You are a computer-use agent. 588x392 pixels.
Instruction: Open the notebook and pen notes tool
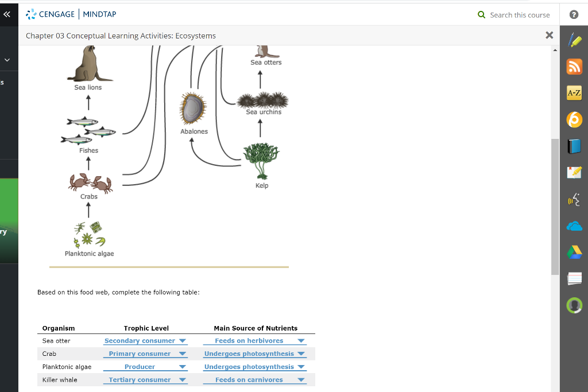click(574, 172)
